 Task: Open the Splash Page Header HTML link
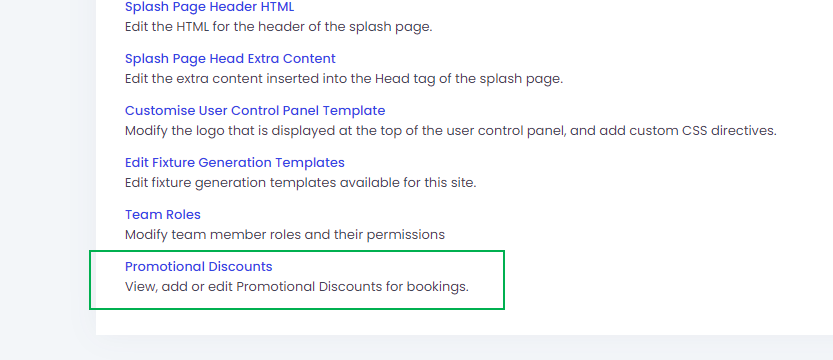209,7
